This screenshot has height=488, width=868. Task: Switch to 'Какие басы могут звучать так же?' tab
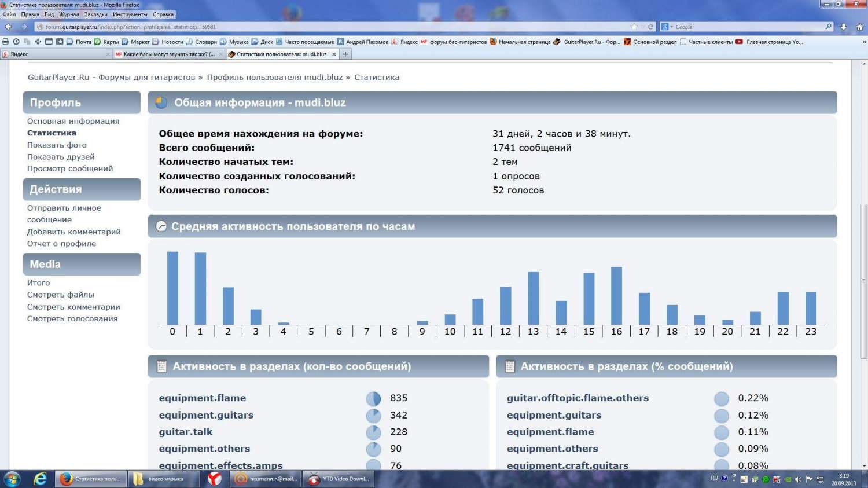coord(169,54)
